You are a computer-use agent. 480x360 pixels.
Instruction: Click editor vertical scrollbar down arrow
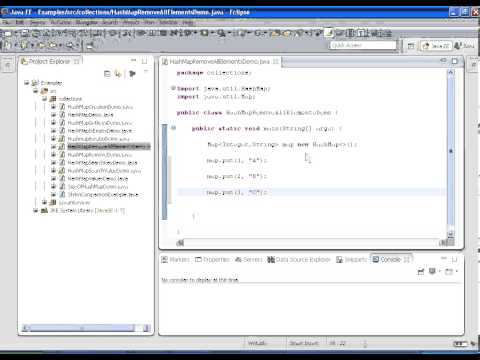click(x=451, y=234)
